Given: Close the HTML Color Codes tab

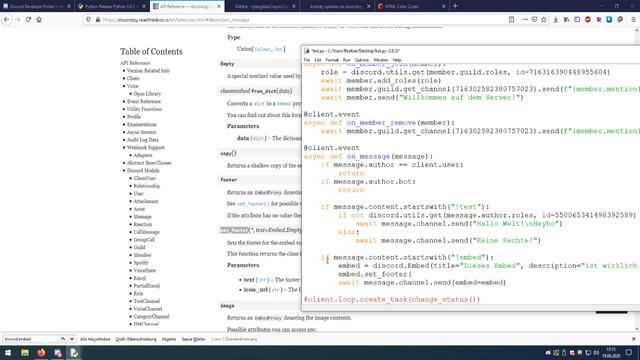Looking at the screenshot, I should coord(444,7).
